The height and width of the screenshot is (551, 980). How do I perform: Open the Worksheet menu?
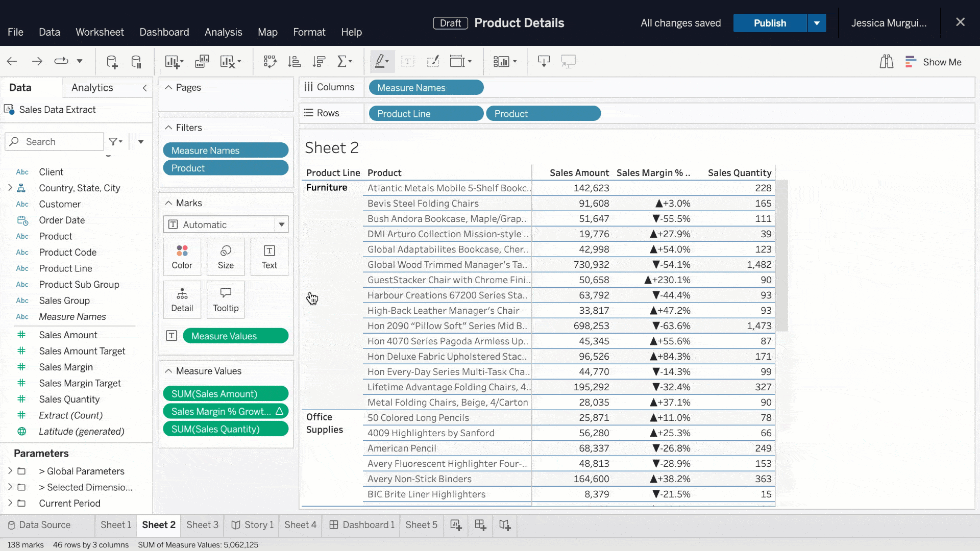click(x=100, y=32)
